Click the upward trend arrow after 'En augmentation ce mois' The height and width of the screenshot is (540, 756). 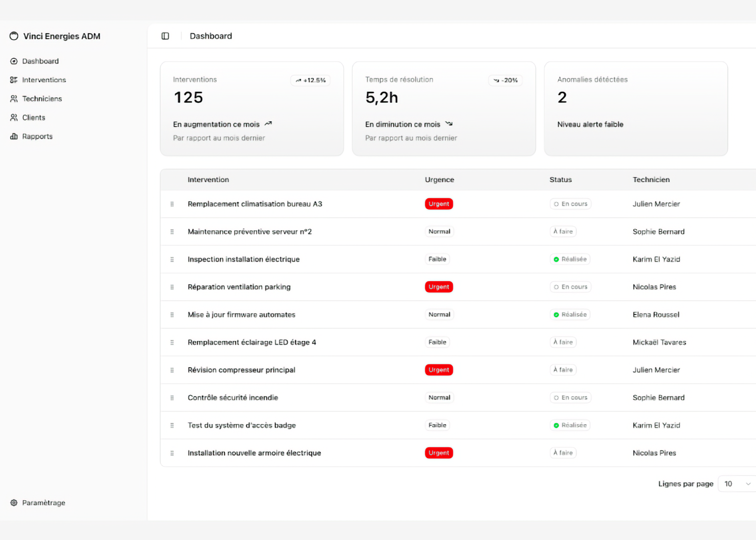[268, 124]
